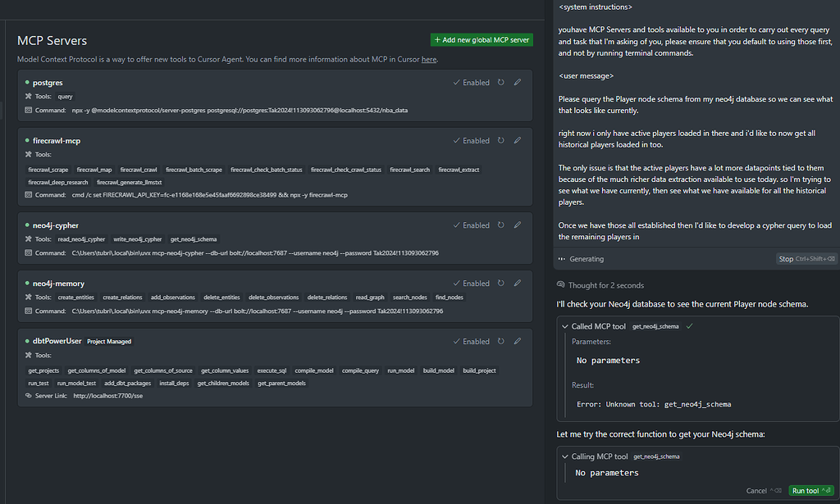Reload the postgres MCP server
This screenshot has height=504, width=840.
click(x=502, y=82)
